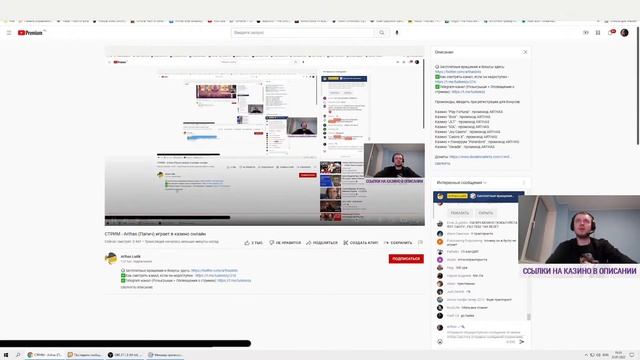Open the Telegram link in the description panel
The width and height of the screenshot is (640, 360).
point(468,92)
